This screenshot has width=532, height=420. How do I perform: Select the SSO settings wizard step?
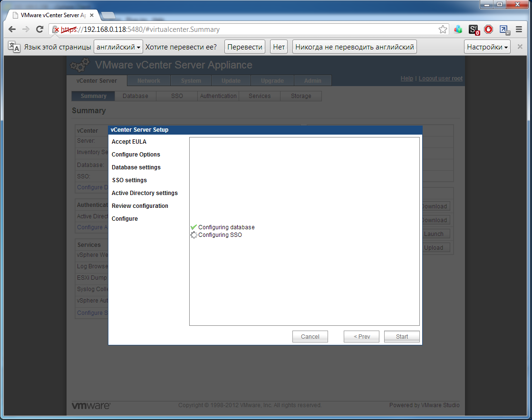click(x=129, y=180)
